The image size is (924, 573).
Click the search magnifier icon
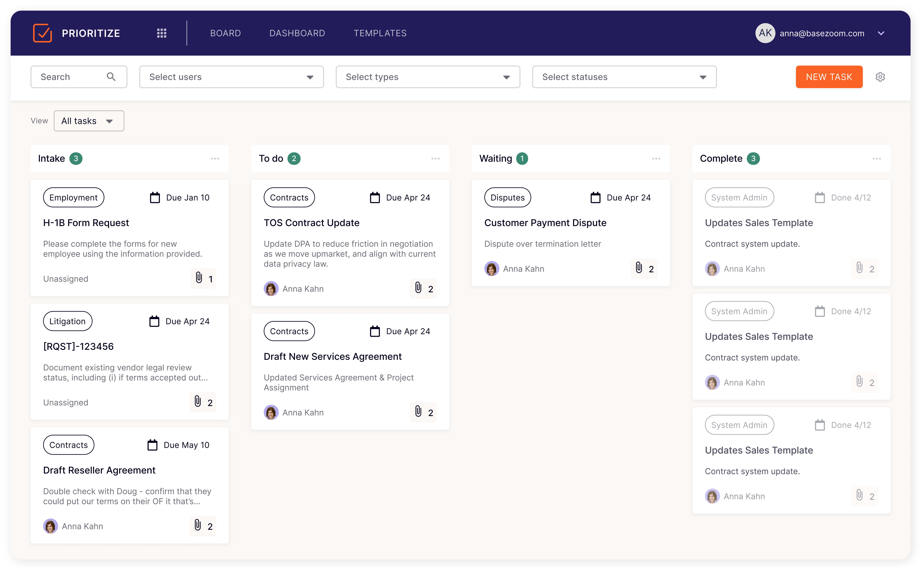pyautogui.click(x=111, y=77)
